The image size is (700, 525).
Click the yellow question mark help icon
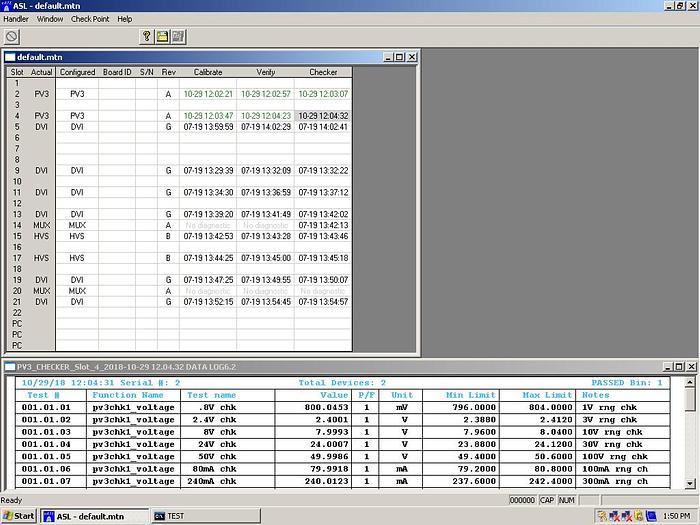(x=146, y=36)
